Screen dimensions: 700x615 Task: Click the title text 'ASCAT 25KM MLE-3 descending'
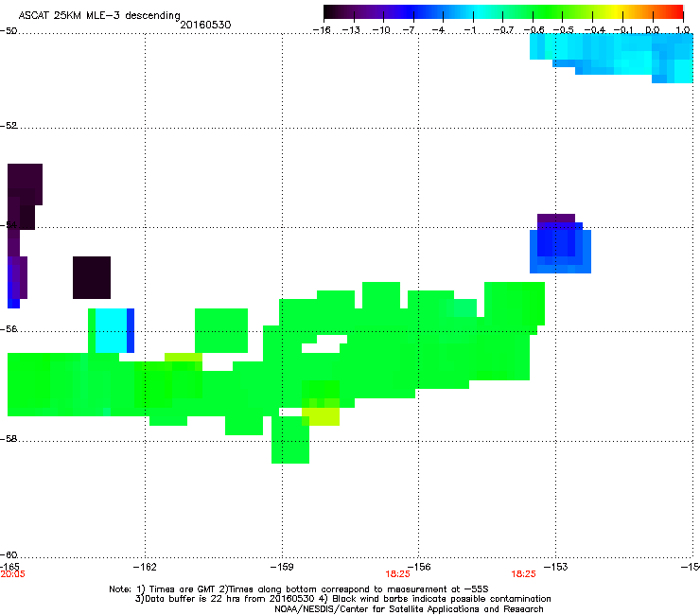tap(99, 15)
